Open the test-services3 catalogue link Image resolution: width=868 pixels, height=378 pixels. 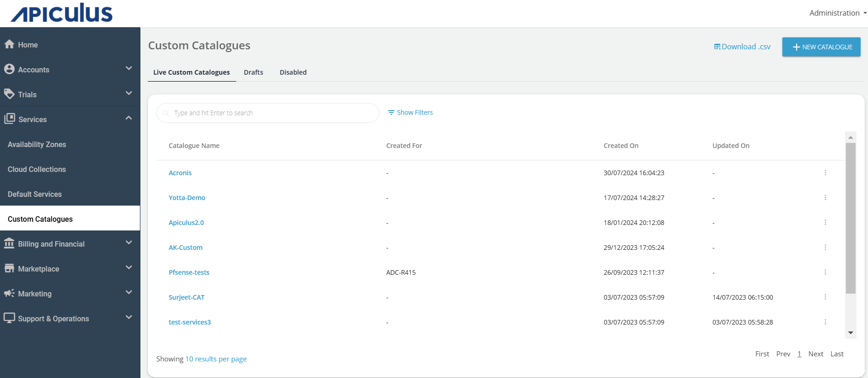190,322
